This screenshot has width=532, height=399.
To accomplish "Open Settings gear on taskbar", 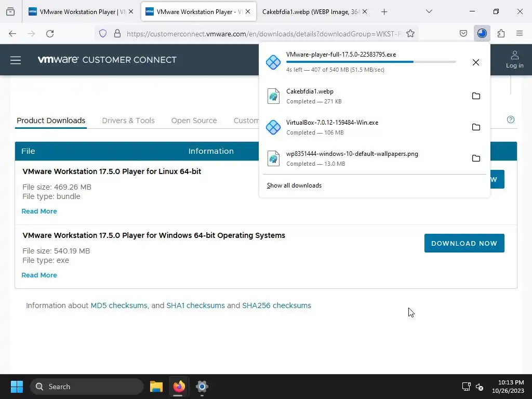I will (x=202, y=387).
